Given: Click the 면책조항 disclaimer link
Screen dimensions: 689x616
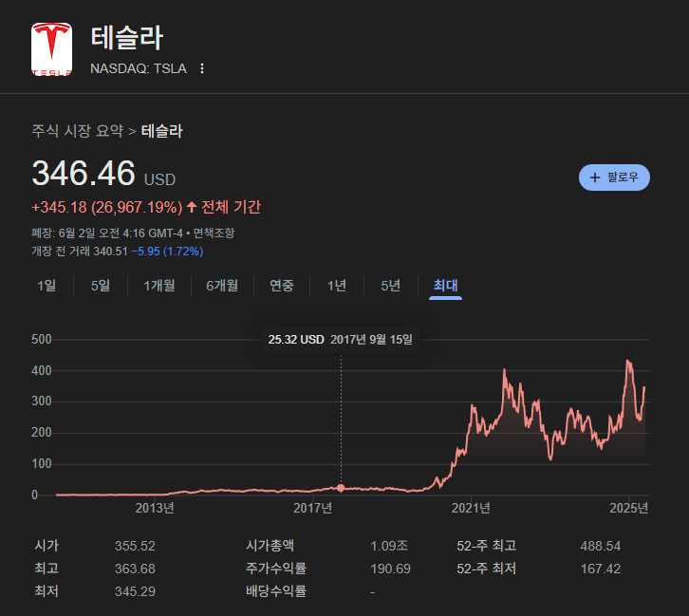Looking at the screenshot, I should (214, 233).
